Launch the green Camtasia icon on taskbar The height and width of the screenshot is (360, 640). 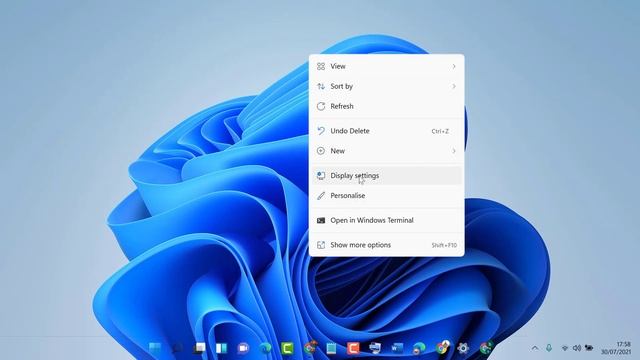[x=287, y=348]
